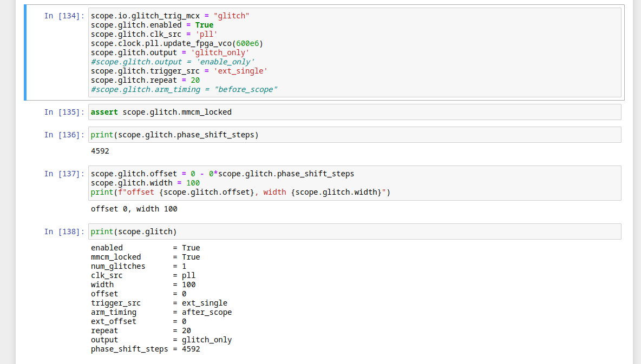Image resolution: width=641 pixels, height=364 pixels.
Task: Click the update_fpga_vco(600e6) line
Action: 177,44
